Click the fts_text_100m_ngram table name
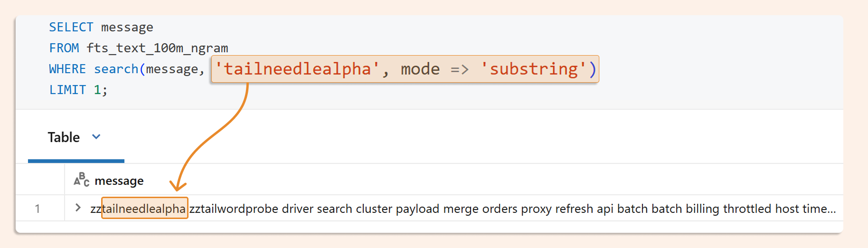This screenshot has height=248, width=868. pyautogui.click(x=157, y=48)
